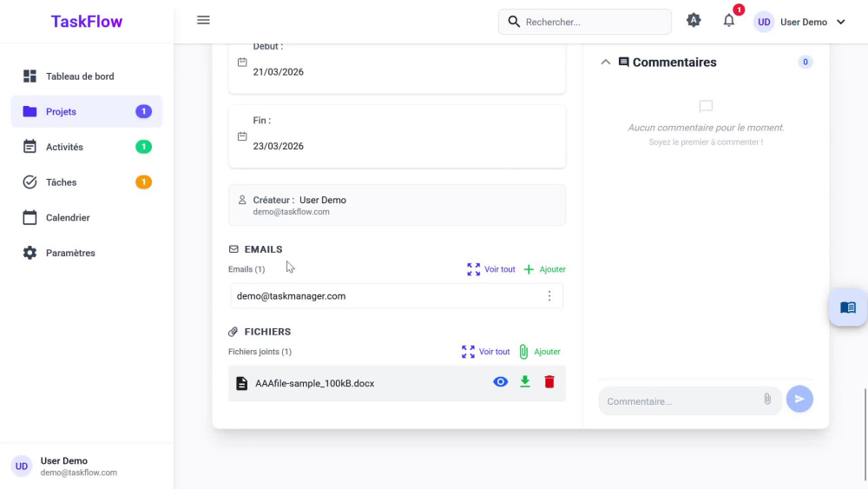This screenshot has height=489, width=868.
Task: Attach a file to the comment
Action: [x=767, y=398]
